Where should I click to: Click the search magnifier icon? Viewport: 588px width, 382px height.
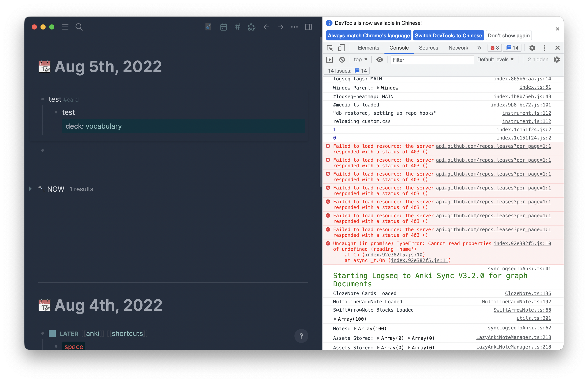click(x=79, y=27)
